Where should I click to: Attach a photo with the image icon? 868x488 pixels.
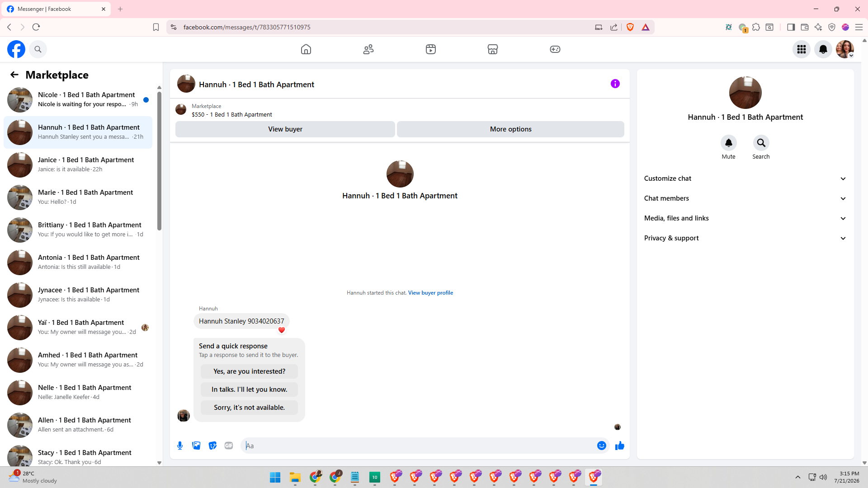(196, 446)
